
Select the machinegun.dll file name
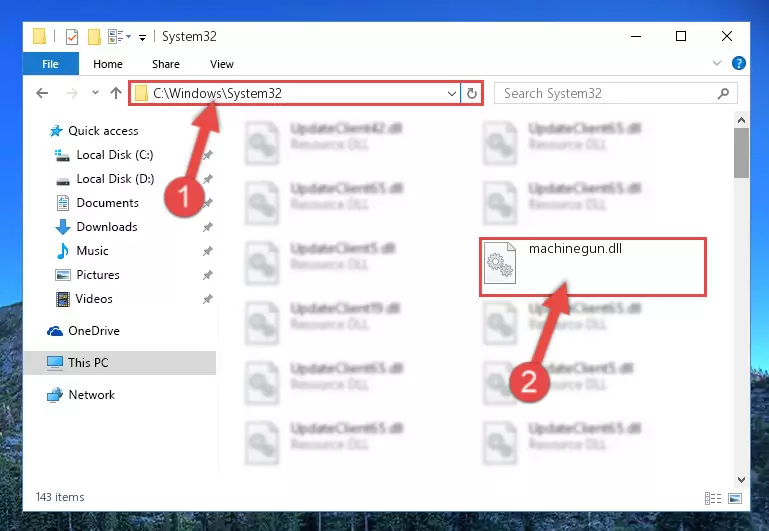575,249
